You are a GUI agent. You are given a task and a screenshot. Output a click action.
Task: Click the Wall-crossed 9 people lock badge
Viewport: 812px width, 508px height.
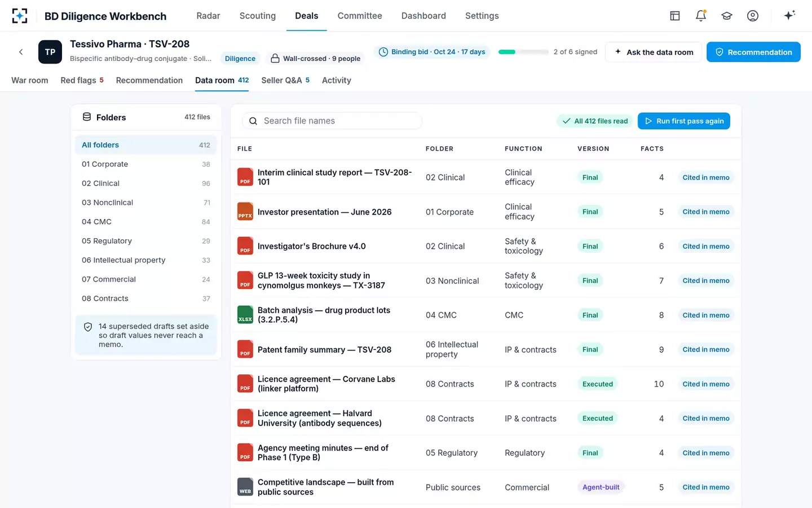pyautogui.click(x=315, y=58)
